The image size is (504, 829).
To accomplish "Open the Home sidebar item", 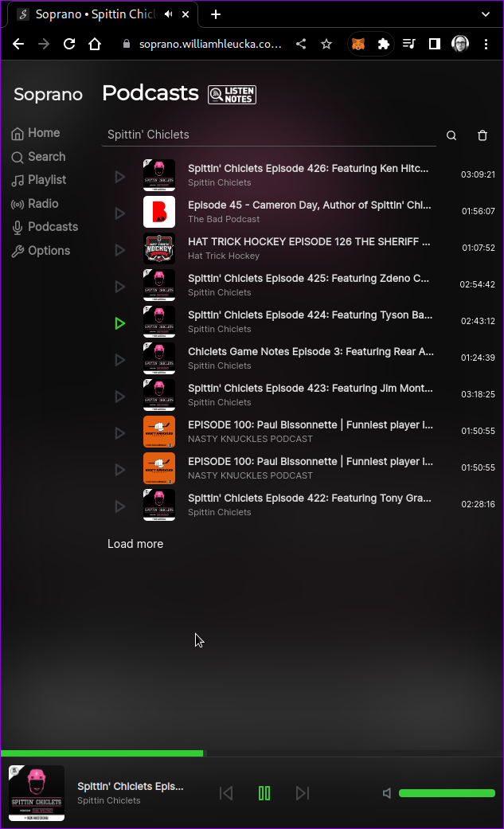I will [36, 133].
